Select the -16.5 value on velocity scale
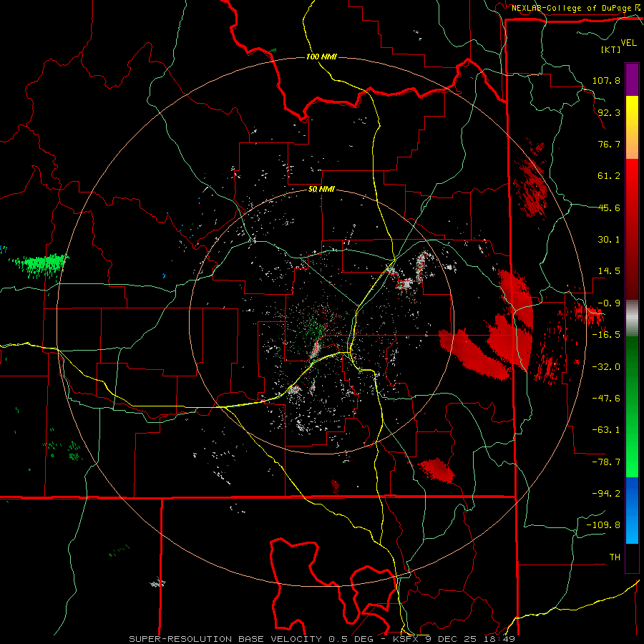This screenshot has width=644, height=644. click(x=606, y=335)
